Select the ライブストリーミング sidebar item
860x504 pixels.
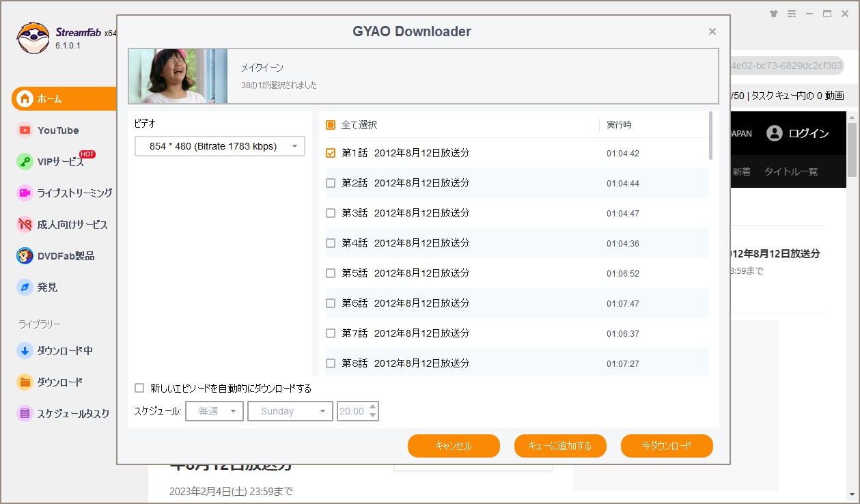(x=64, y=193)
